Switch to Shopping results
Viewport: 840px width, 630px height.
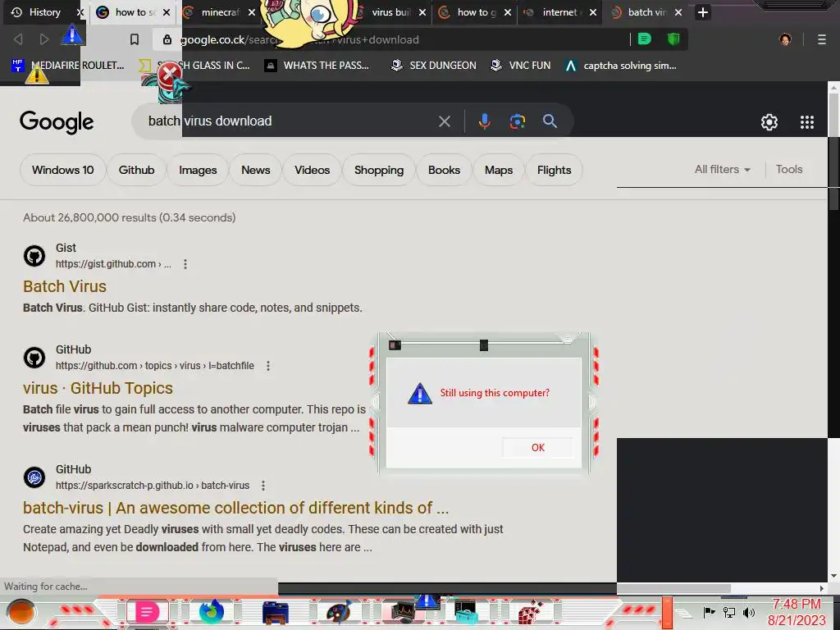click(379, 170)
